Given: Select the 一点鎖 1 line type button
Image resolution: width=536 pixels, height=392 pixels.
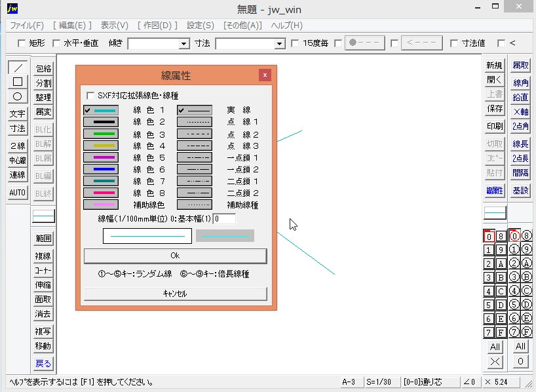Looking at the screenshot, I should click(x=195, y=157).
